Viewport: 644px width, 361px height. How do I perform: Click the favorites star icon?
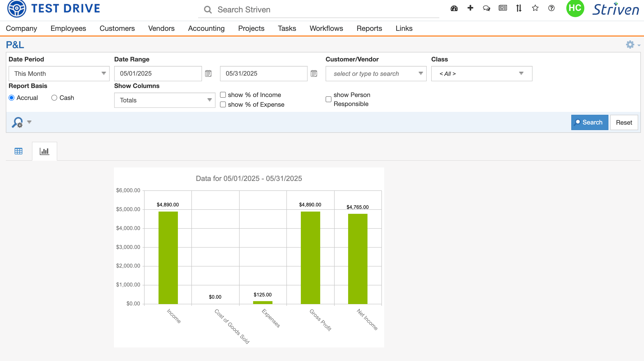(x=535, y=8)
